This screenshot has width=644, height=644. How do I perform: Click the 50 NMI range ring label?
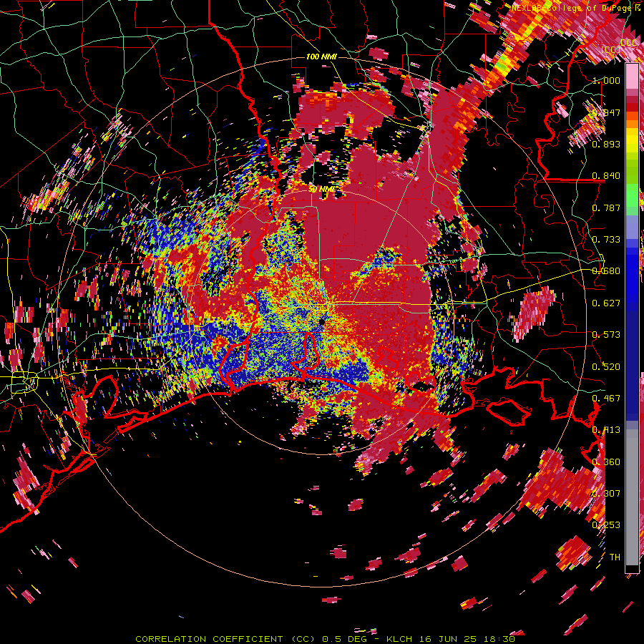[x=322, y=190]
